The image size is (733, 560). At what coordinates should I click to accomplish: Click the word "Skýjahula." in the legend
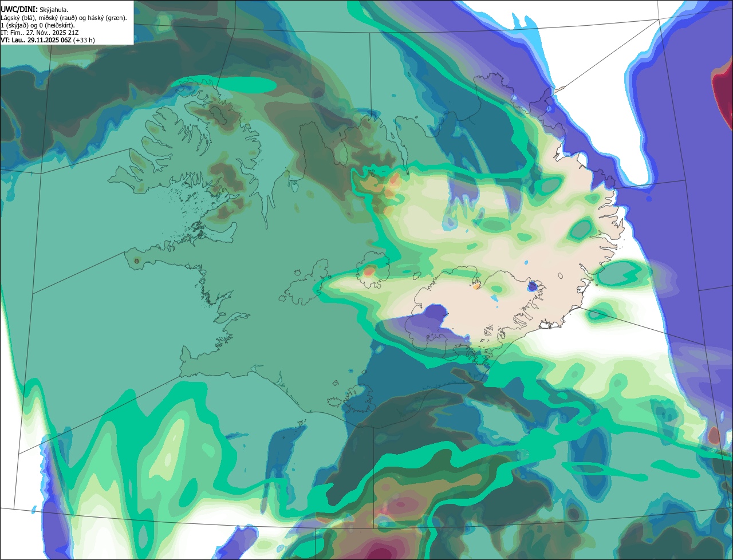[54, 10]
